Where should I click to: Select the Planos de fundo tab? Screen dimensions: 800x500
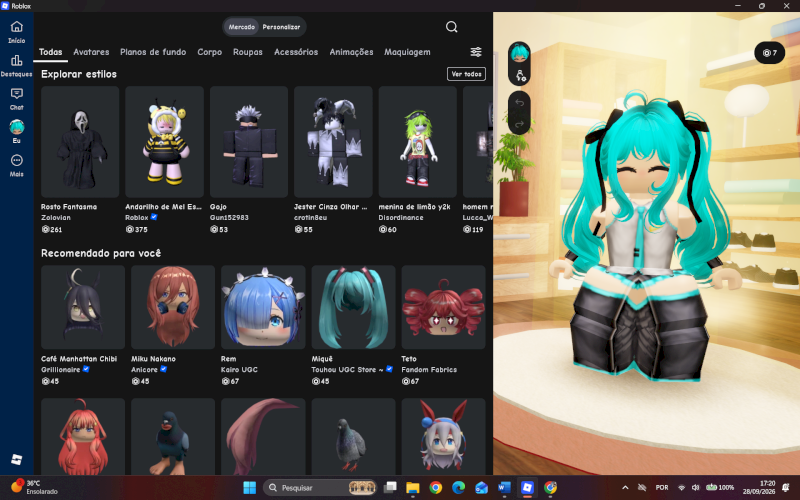pyautogui.click(x=153, y=52)
